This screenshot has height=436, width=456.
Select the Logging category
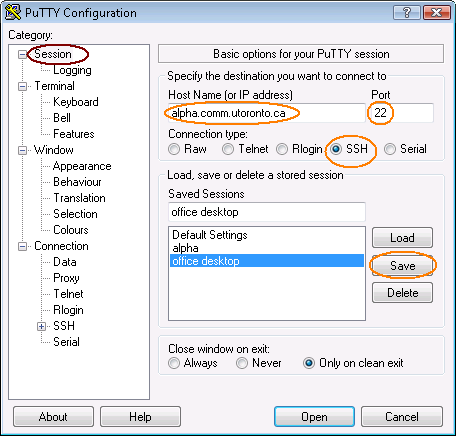[x=72, y=70]
